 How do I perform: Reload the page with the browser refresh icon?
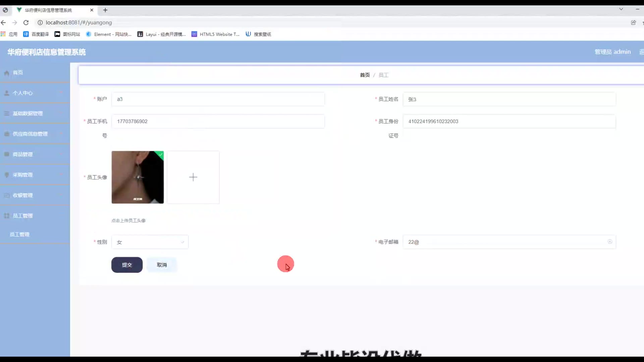pos(26,22)
